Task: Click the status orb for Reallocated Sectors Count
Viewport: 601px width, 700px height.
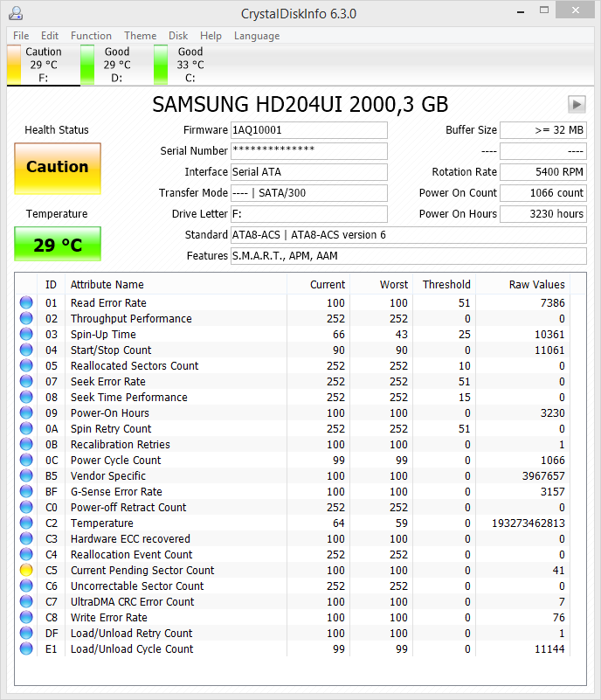Action: tap(26, 365)
